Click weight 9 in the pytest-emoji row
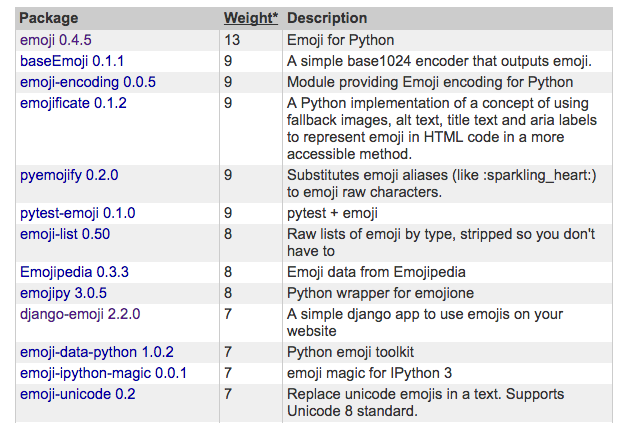The height and width of the screenshot is (423, 627). tap(228, 213)
